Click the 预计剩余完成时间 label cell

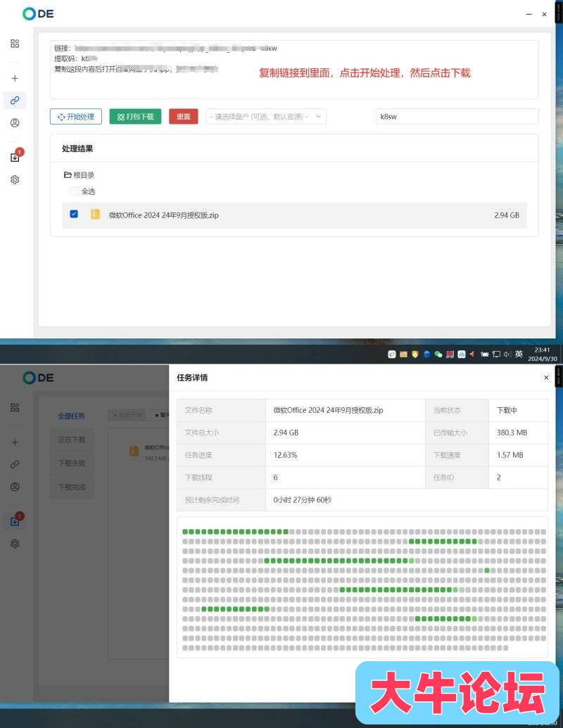[221, 500]
